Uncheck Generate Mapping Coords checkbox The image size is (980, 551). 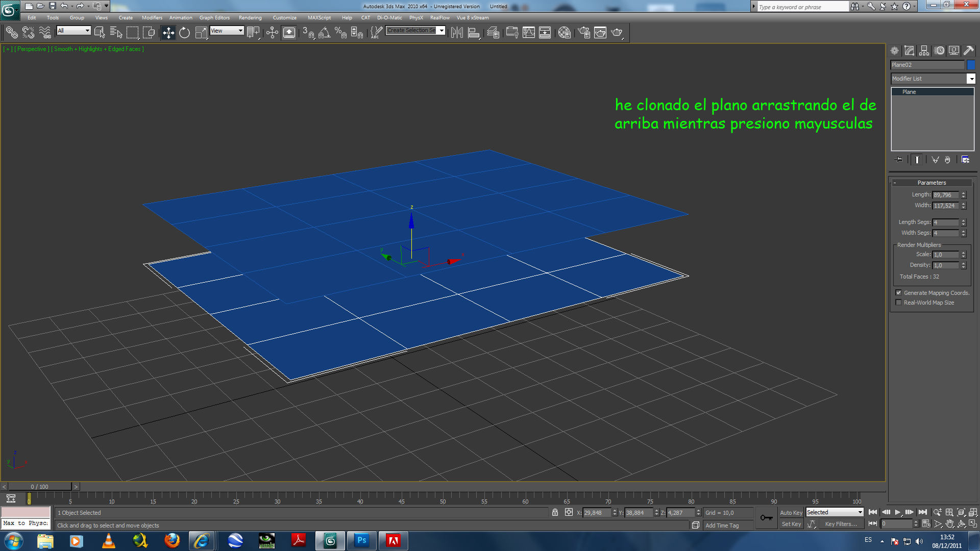click(898, 293)
